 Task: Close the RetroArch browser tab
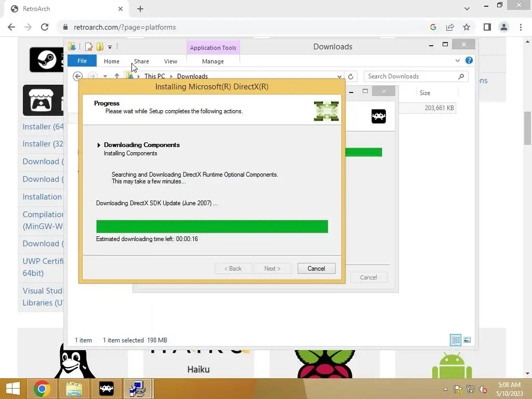pos(121,9)
